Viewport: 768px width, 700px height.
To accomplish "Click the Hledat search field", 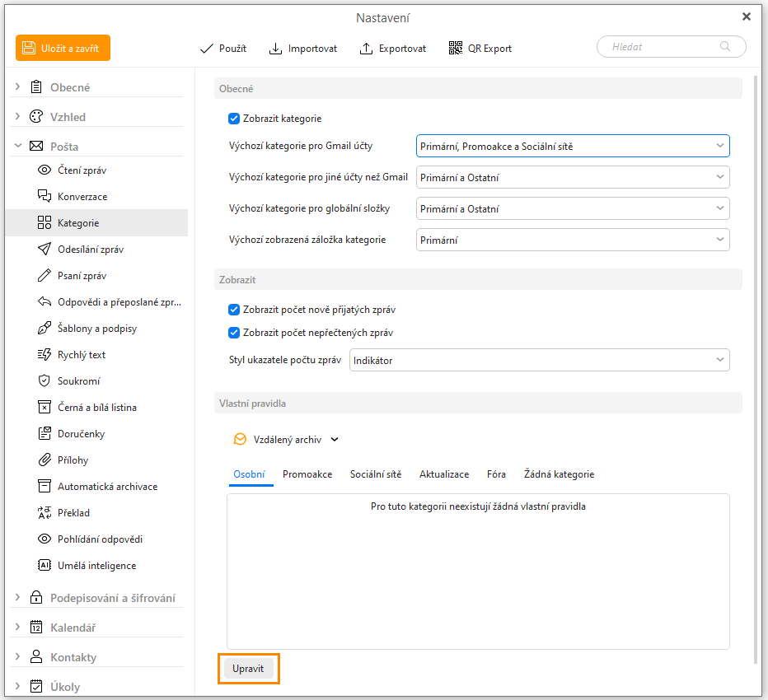I will (x=662, y=47).
